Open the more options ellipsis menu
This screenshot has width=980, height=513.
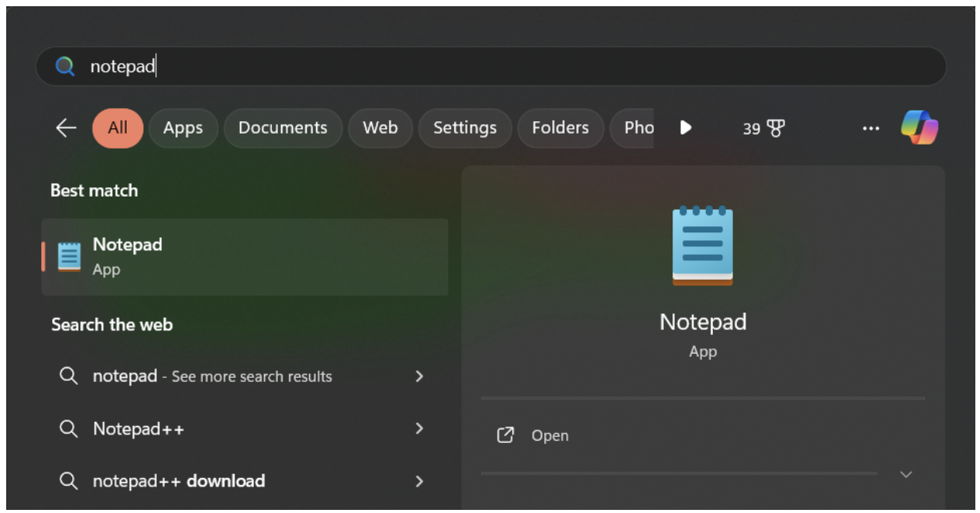[x=871, y=127]
